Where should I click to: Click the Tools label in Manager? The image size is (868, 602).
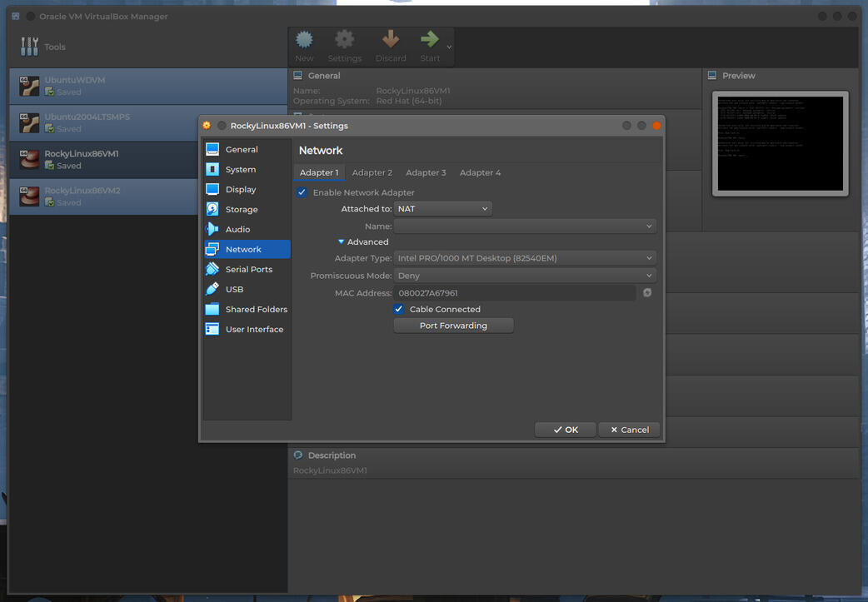[55, 47]
